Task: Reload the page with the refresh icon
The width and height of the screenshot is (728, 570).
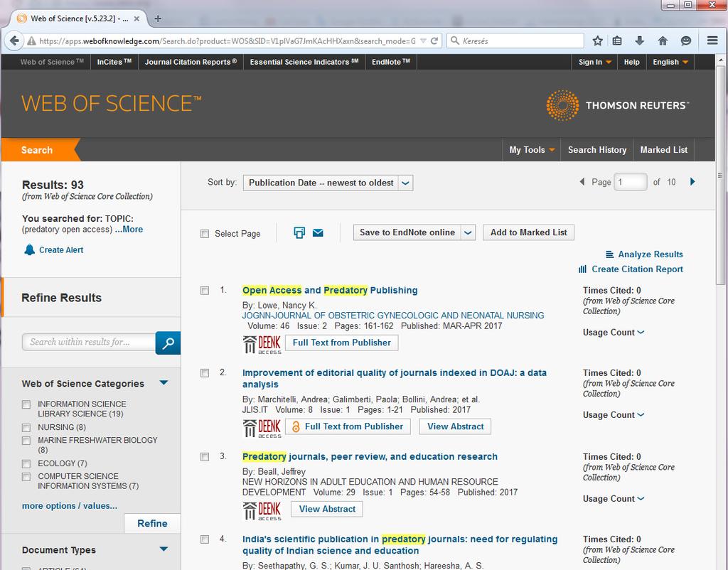Action: coord(434,41)
